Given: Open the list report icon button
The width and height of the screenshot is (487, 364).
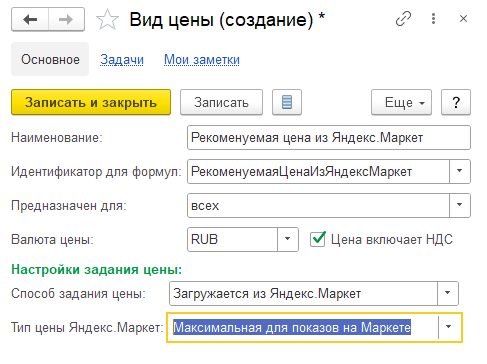Looking at the screenshot, I should pyautogui.click(x=287, y=102).
